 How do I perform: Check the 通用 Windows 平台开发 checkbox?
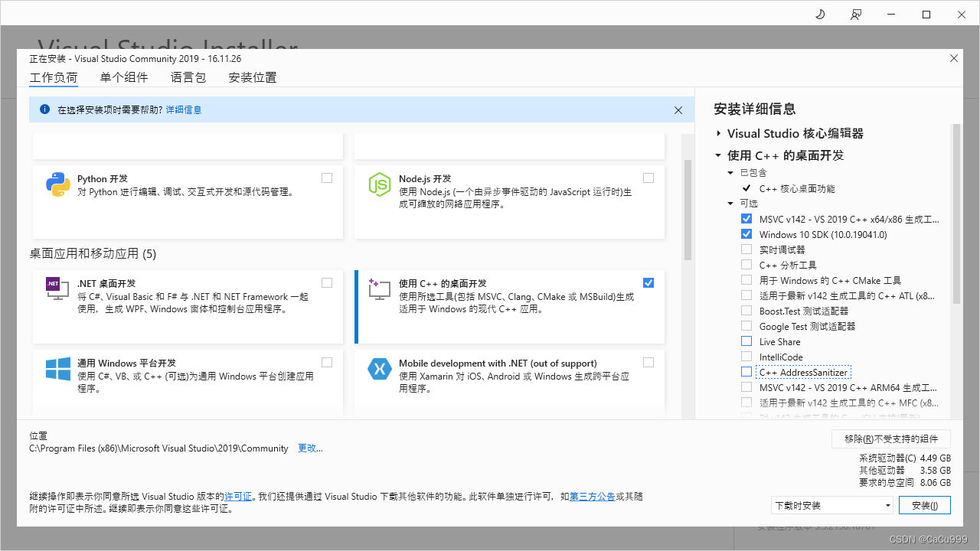[327, 362]
